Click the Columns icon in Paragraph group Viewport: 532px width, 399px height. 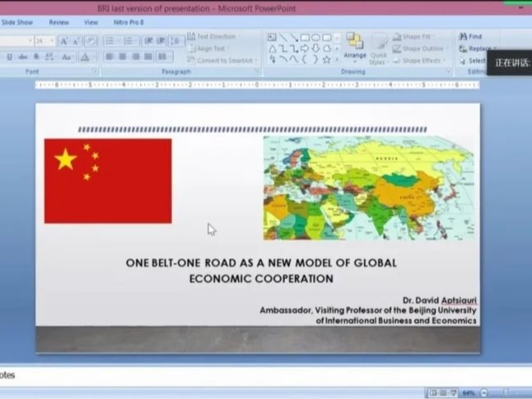coord(164,57)
